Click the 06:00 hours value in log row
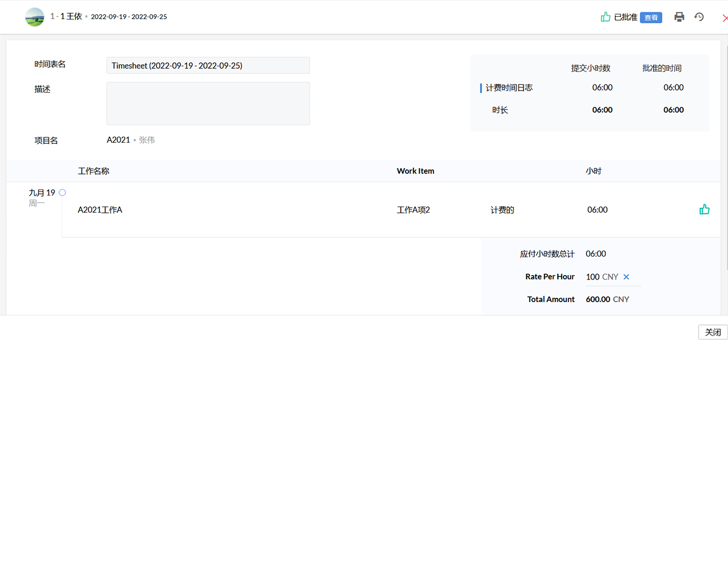Viewport: 728px width, 565px height. click(x=597, y=210)
